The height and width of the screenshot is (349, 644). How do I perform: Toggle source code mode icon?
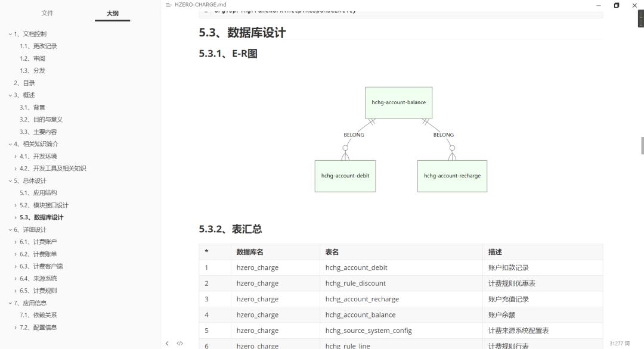click(x=180, y=343)
